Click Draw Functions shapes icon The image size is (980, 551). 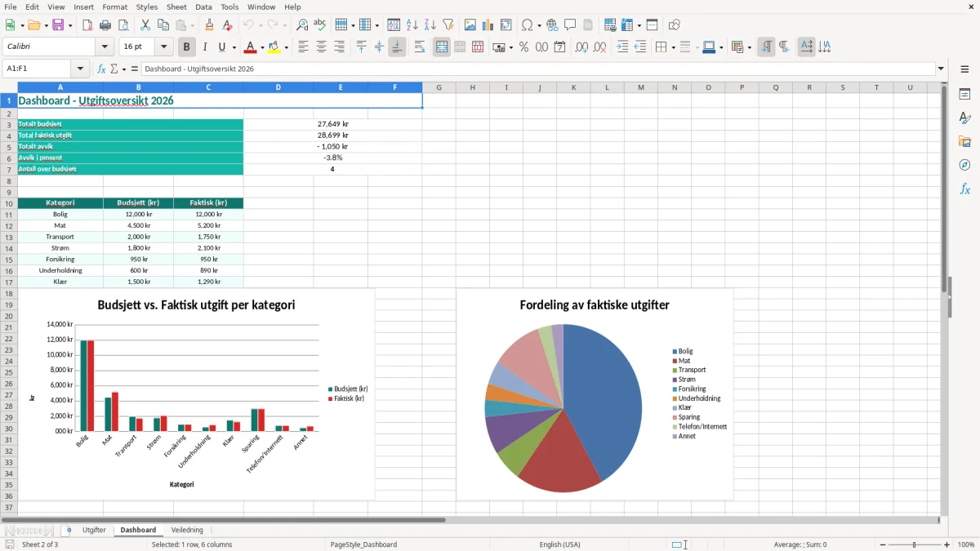coord(675,25)
